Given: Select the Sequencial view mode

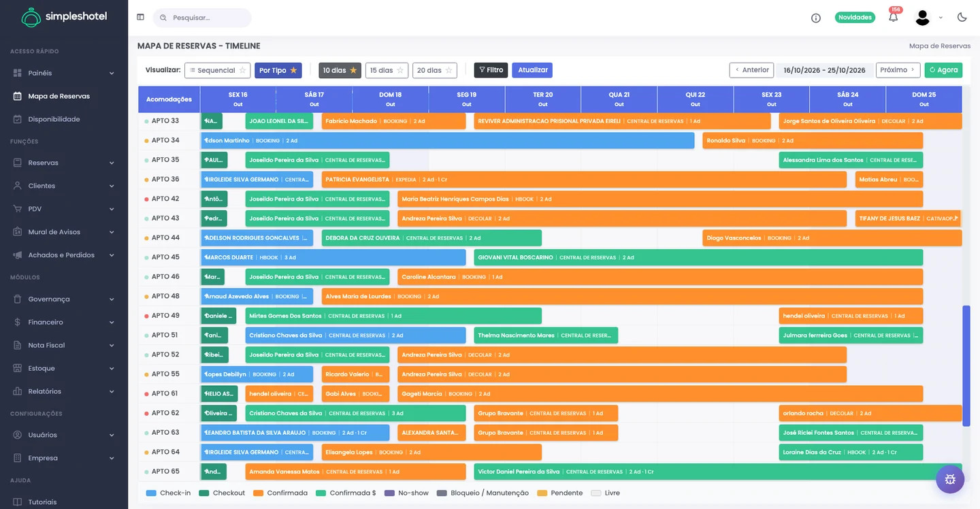Looking at the screenshot, I should [x=218, y=70].
